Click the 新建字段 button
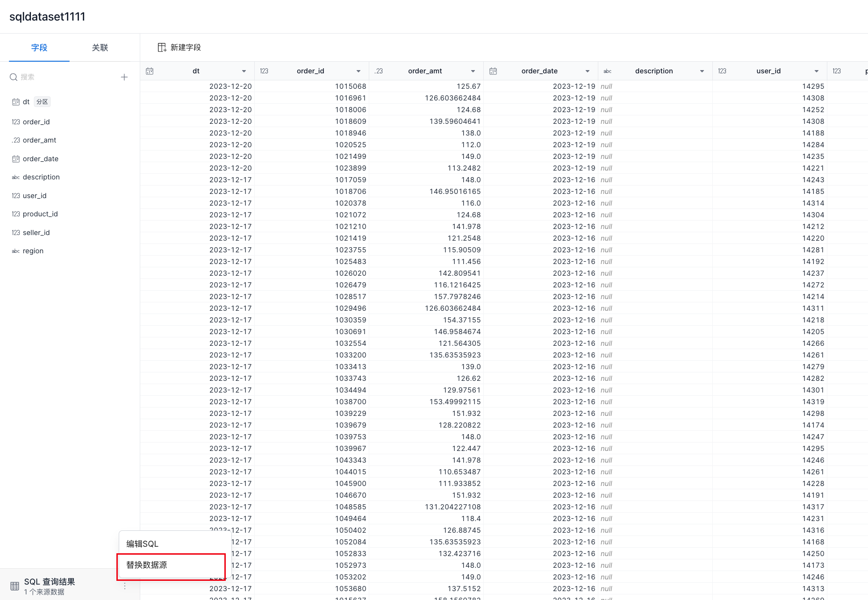 tap(179, 47)
